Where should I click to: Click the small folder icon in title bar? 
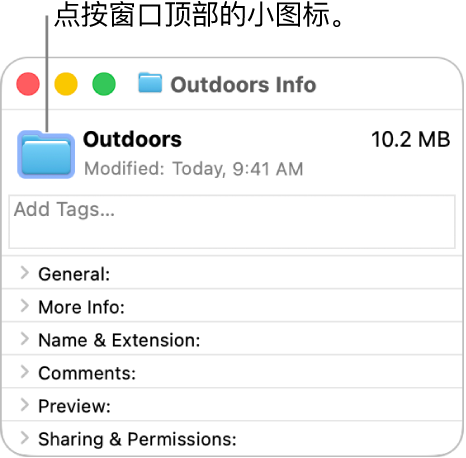[150, 83]
